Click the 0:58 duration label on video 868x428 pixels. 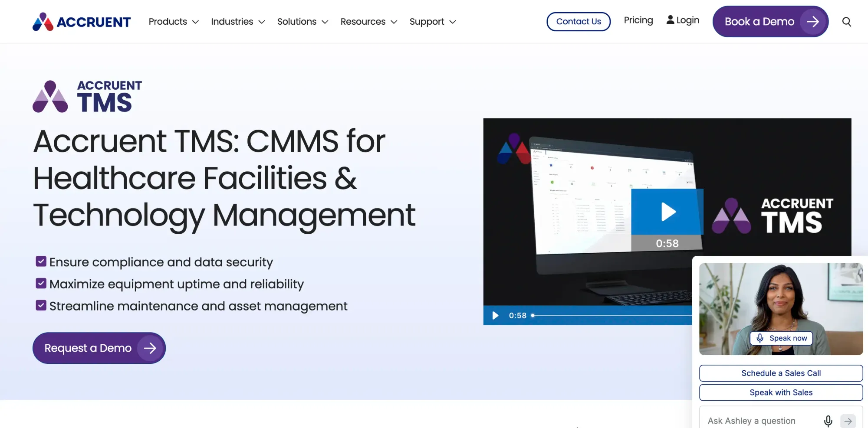(667, 243)
